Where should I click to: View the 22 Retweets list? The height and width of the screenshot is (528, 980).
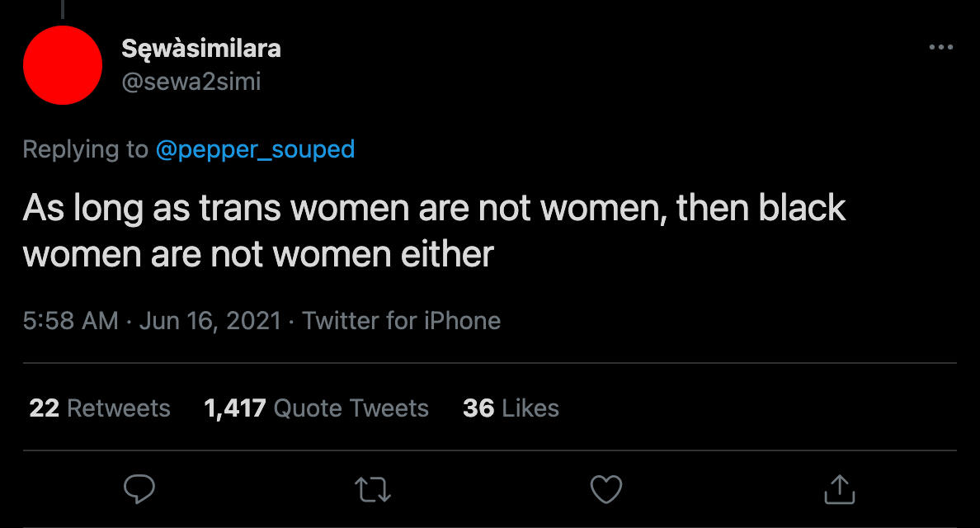tap(100, 408)
